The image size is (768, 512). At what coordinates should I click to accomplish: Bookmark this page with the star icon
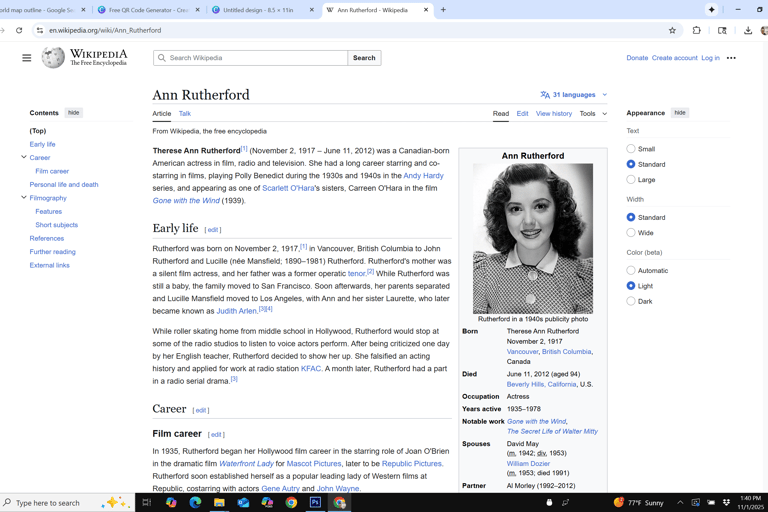672,30
